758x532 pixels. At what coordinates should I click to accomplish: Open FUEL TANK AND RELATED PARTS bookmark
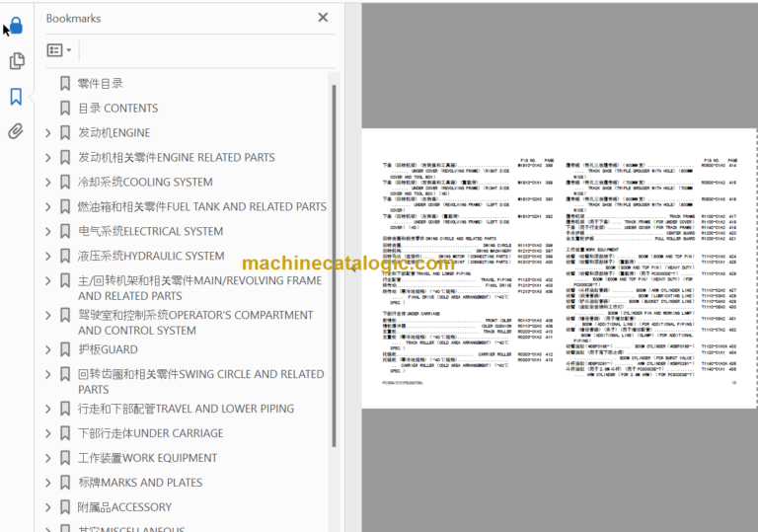[x=202, y=206]
